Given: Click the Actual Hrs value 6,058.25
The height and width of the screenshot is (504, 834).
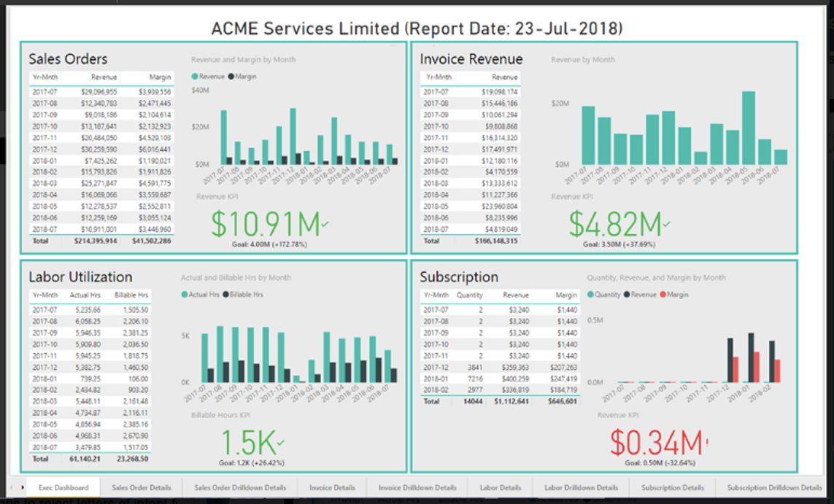Looking at the screenshot, I should coord(88,321).
